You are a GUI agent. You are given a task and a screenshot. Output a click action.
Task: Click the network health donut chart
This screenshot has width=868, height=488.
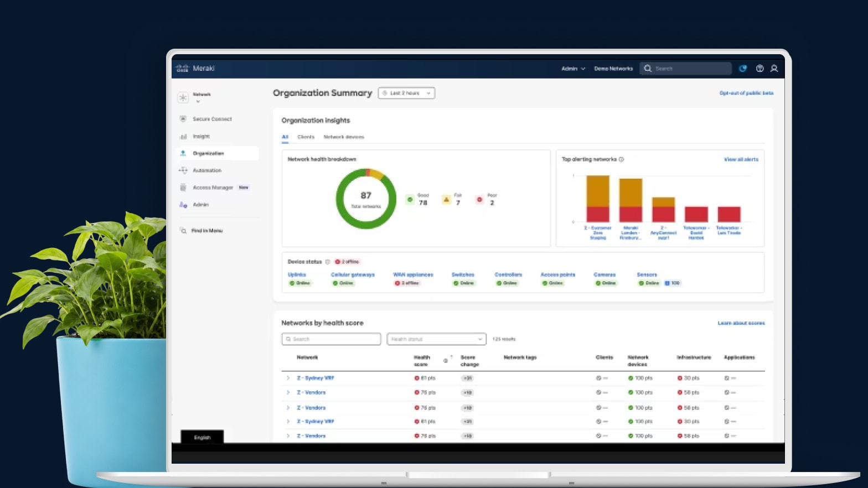(366, 199)
